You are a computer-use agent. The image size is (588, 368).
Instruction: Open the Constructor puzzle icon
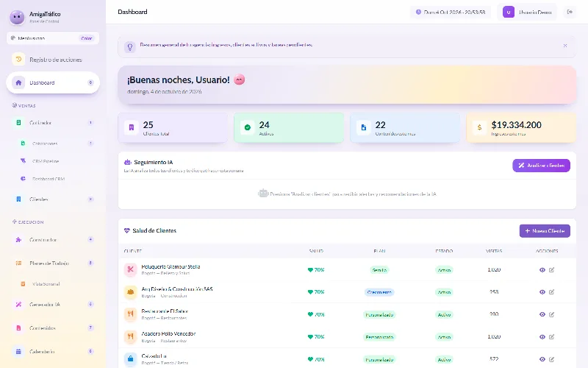[x=18, y=240]
